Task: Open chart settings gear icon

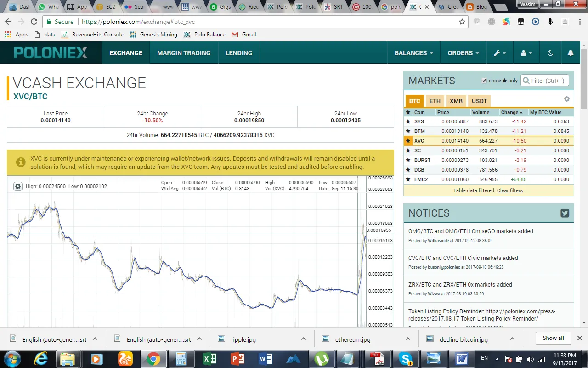Action: click(x=18, y=186)
